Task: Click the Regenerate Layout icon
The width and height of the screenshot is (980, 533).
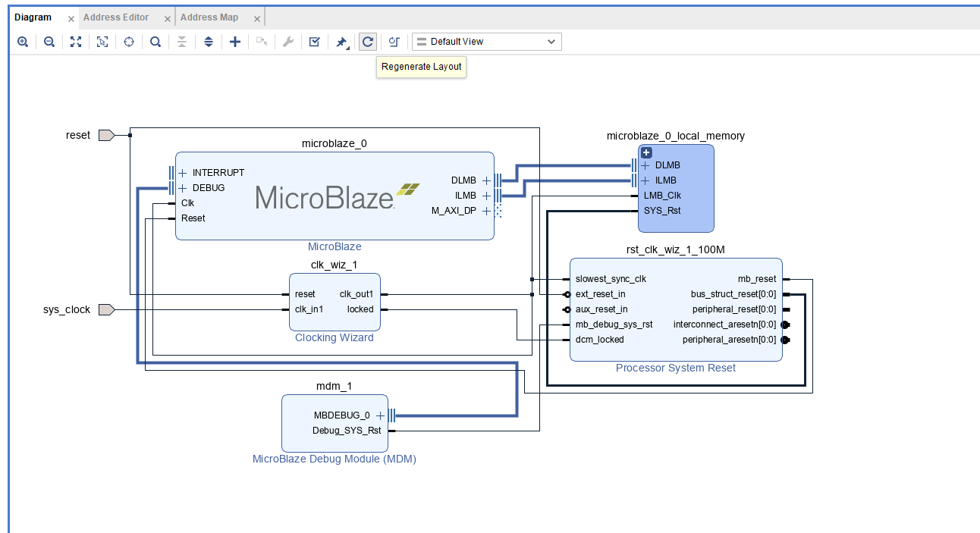Action: click(368, 42)
